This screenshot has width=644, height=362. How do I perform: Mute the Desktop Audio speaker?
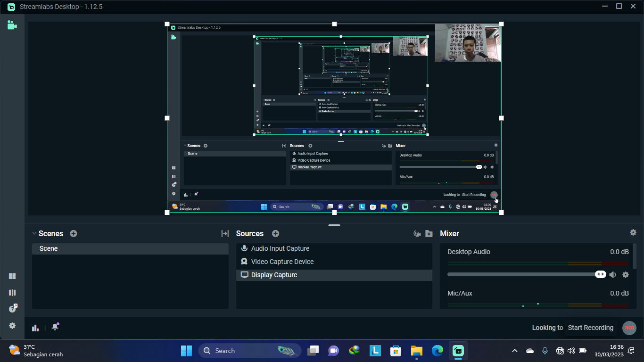coord(612,275)
